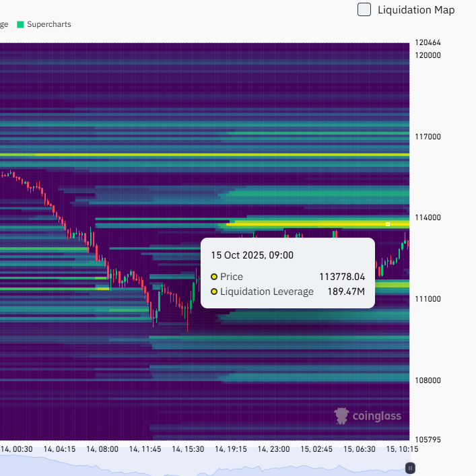The height and width of the screenshot is (476, 476).
Task: Click the 120464 top axis value
Action: pyautogui.click(x=428, y=42)
